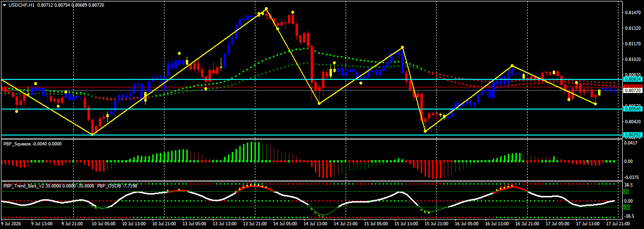Click the green -35 level tag
Screen dimensions: 644x229
(x=627, y=207)
